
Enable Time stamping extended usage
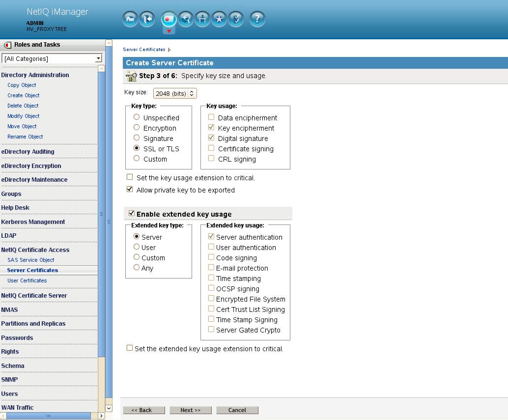pos(211,278)
